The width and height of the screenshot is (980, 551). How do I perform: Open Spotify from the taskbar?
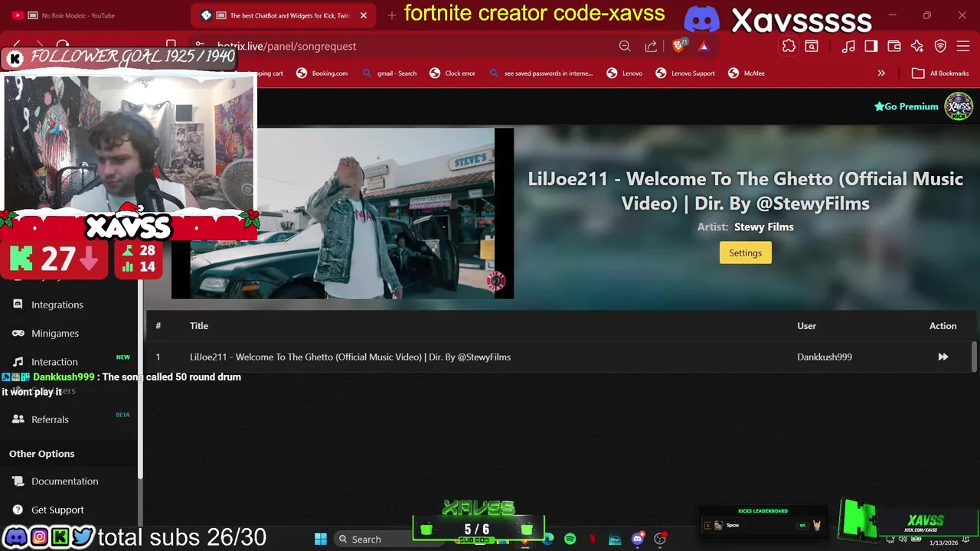click(x=570, y=540)
